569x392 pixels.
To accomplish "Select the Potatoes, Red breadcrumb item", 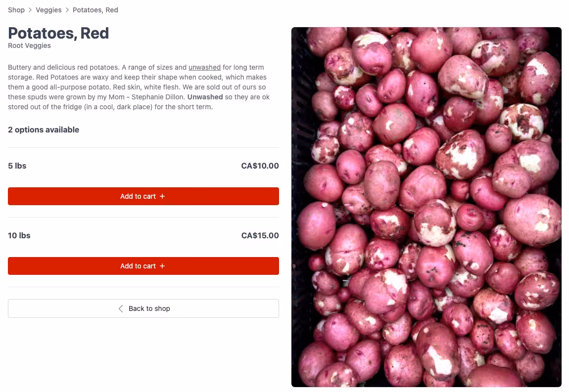I will pyautogui.click(x=95, y=9).
